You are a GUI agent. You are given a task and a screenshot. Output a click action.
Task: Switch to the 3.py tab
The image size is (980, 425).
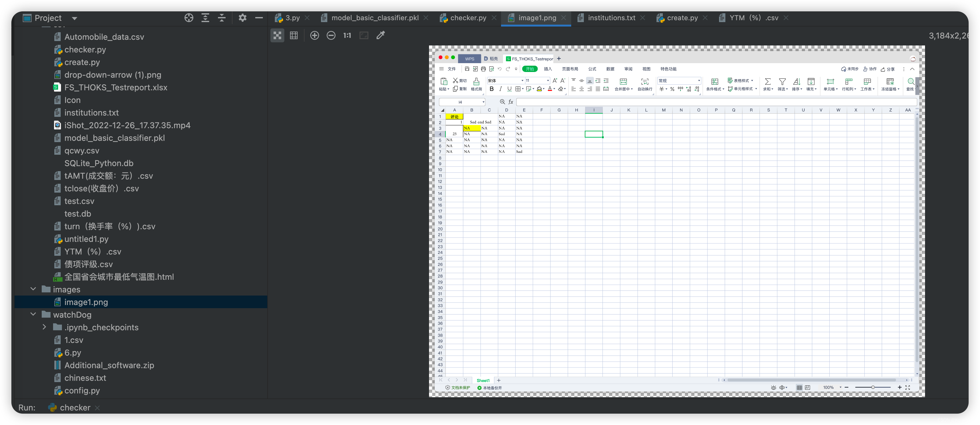[292, 18]
